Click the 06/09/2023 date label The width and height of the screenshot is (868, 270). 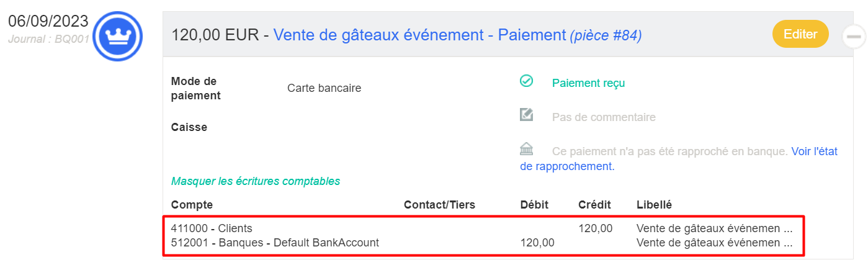click(48, 21)
